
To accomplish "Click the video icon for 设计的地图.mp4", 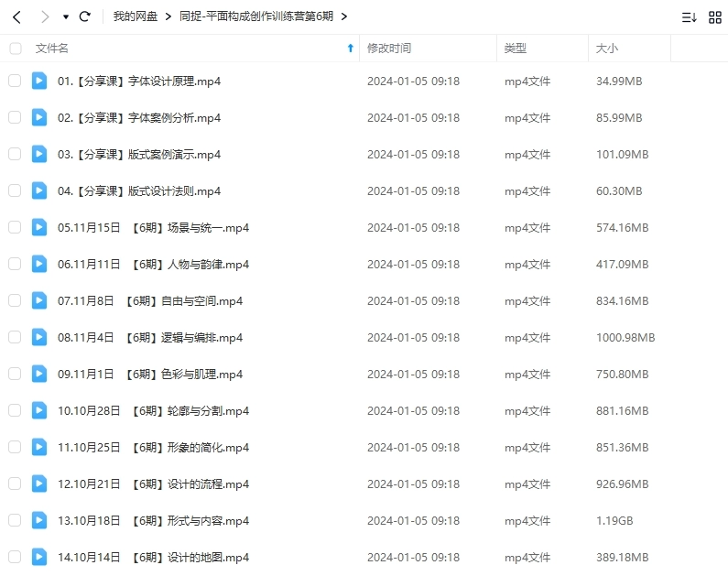I will point(38,557).
